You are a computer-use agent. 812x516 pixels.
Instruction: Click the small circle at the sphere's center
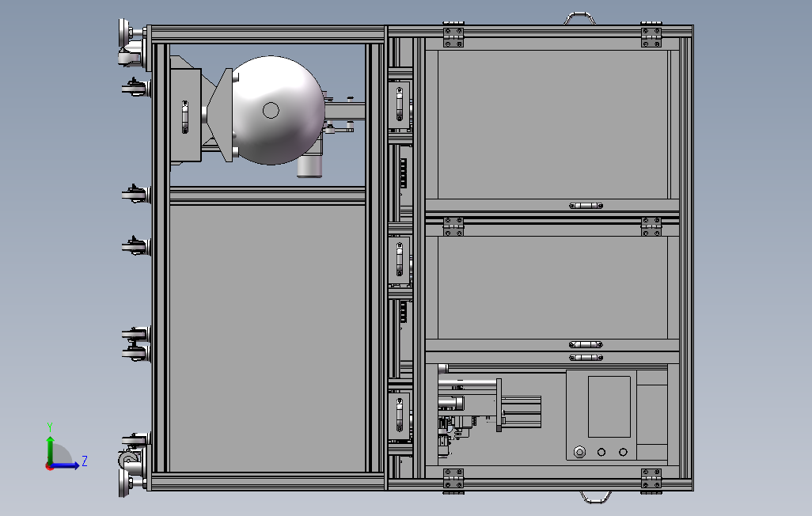click(x=271, y=110)
